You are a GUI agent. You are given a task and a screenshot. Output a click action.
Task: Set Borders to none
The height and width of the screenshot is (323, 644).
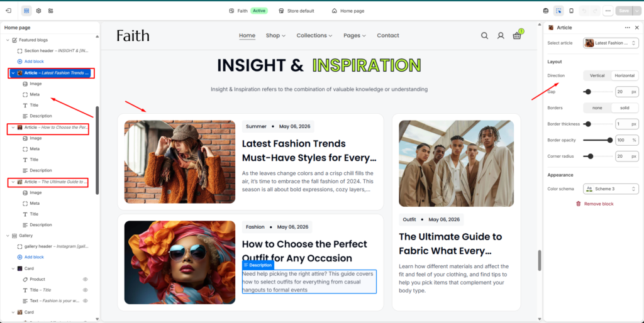pyautogui.click(x=597, y=108)
